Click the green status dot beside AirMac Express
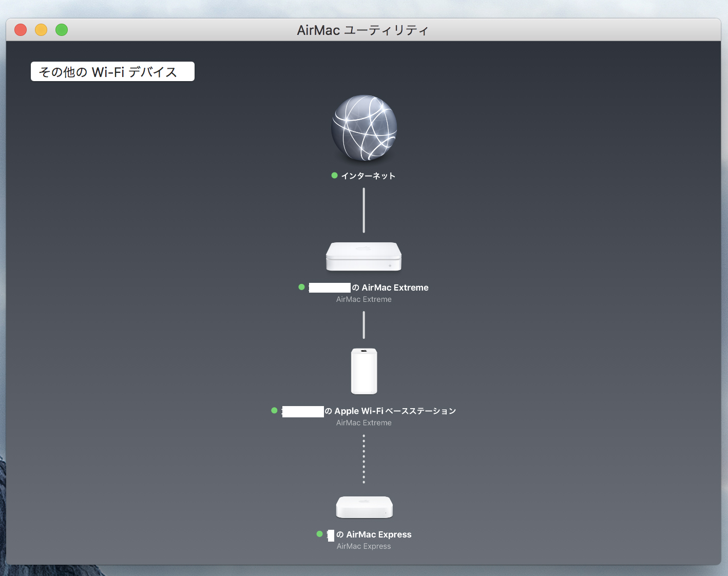728x576 pixels. click(x=320, y=534)
